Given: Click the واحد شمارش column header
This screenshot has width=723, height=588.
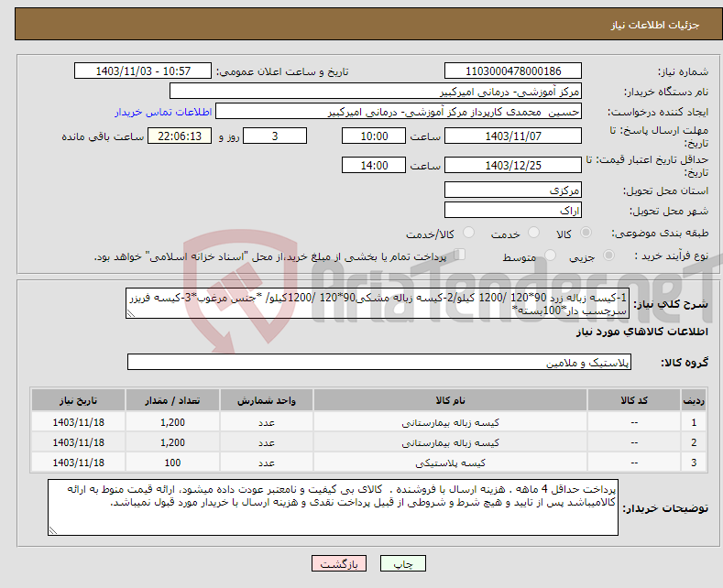Looking at the screenshot, I should 267,400.
